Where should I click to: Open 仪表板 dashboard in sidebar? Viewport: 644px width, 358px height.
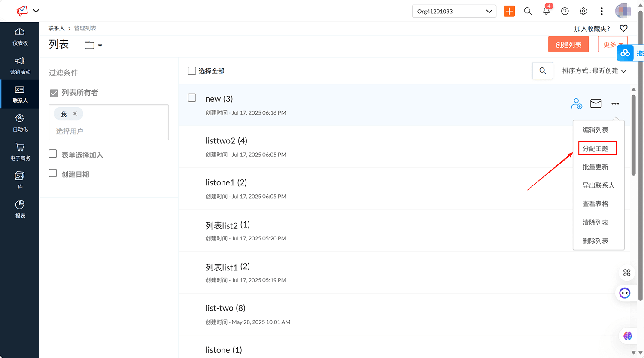tap(20, 37)
